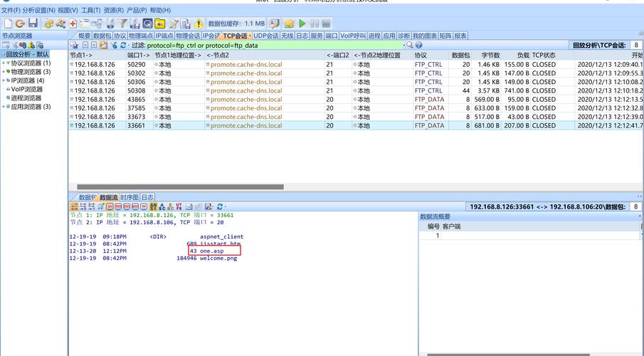Open the filter box dropdown arrow
Screen dimensions: 644x356
[x=403, y=46]
